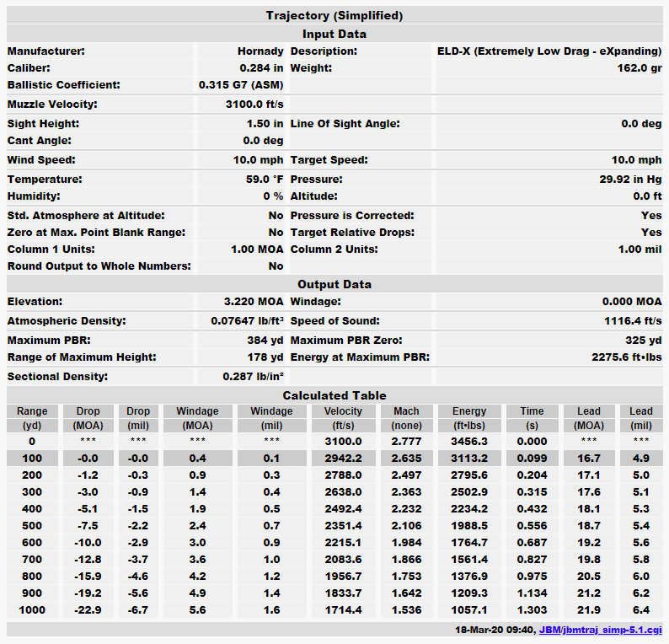Image resolution: width=669 pixels, height=644 pixels.
Task: Select the 'Target Relative Drops' Yes value
Action: click(651, 233)
